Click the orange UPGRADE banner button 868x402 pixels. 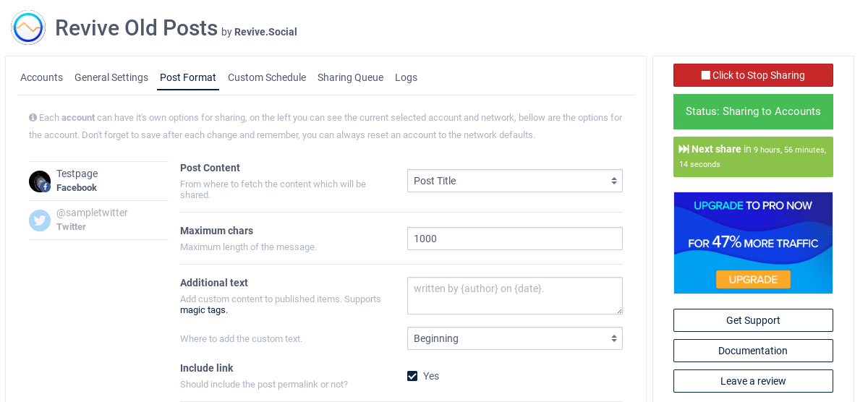coord(753,279)
